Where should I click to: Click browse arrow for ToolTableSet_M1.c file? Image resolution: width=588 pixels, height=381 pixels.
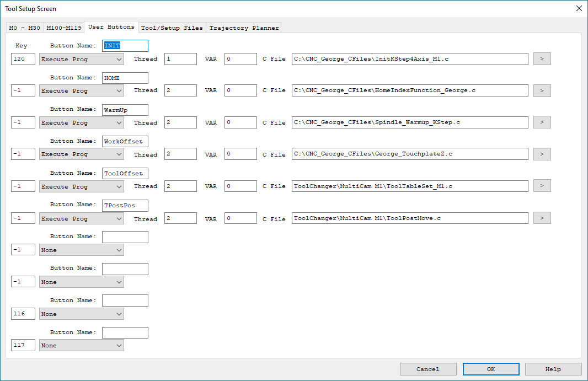click(542, 186)
